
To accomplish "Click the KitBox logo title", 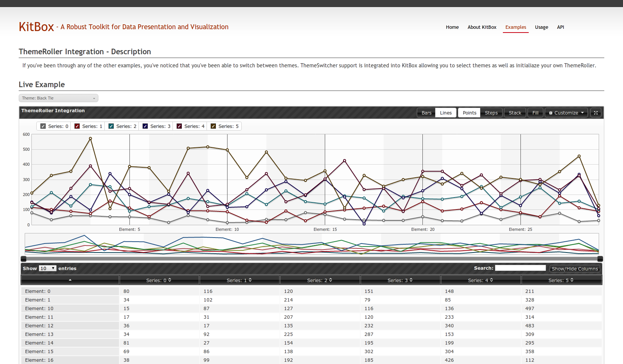I will pos(36,27).
